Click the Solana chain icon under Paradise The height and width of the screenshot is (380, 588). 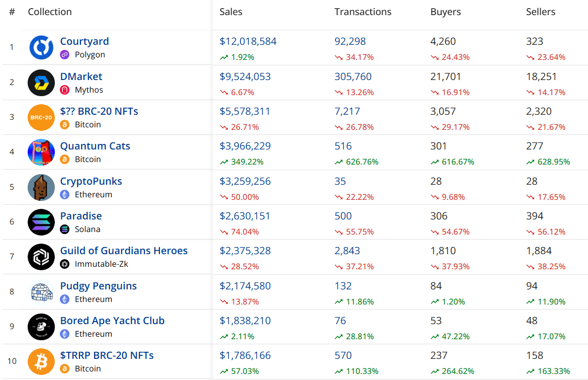pyautogui.click(x=64, y=229)
